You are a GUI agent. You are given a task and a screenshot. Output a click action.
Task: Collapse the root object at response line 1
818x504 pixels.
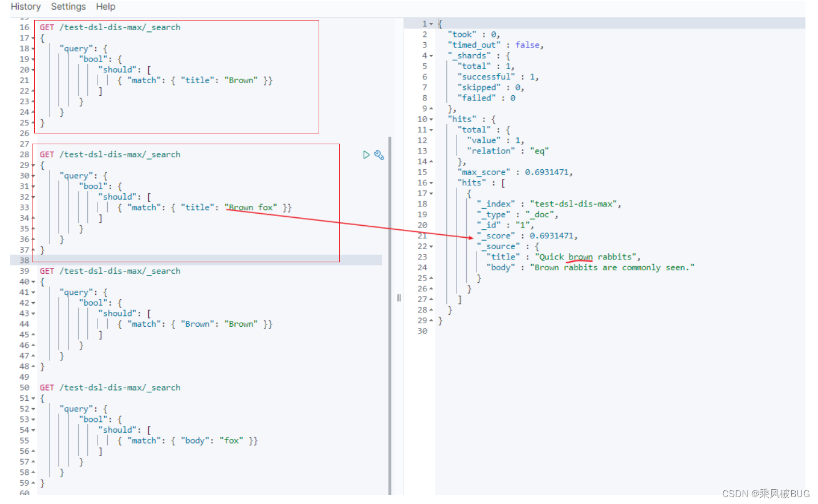(x=431, y=24)
